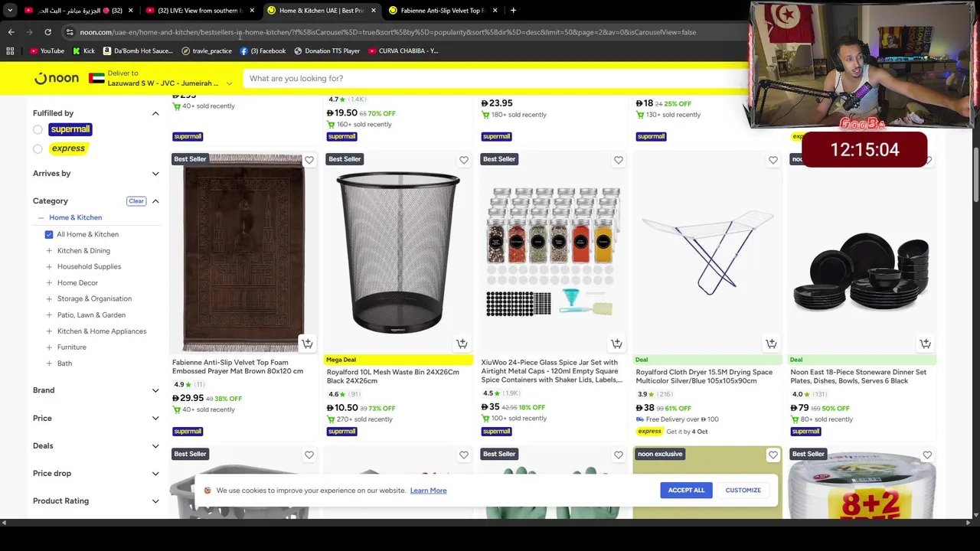Click the noon logo
This screenshot has height=551, width=980.
pos(57,78)
